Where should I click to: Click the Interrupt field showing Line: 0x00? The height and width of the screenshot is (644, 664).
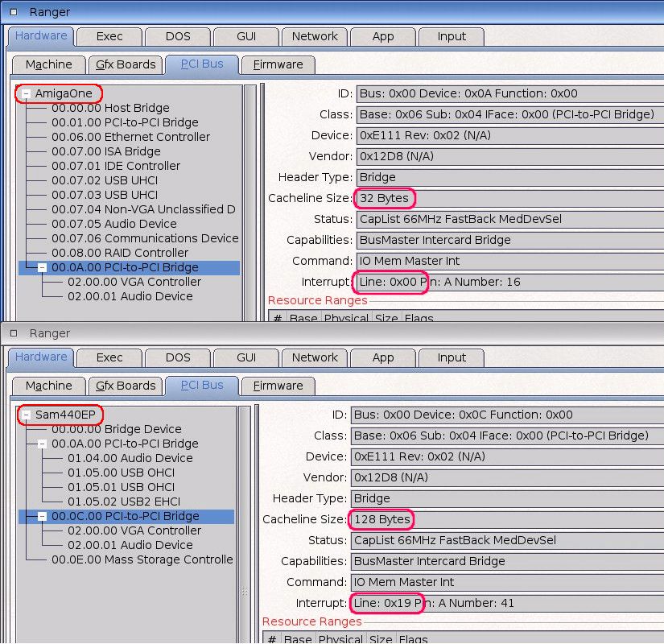(509, 283)
